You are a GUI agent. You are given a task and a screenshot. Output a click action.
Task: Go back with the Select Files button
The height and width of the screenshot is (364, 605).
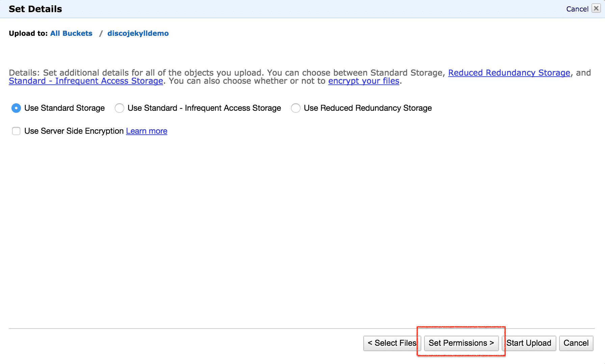392,343
